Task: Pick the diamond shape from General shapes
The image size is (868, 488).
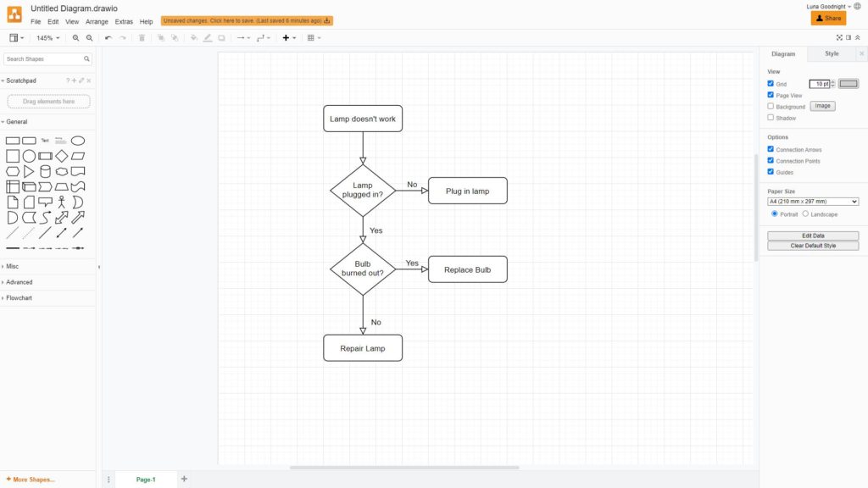Action: [x=62, y=156]
